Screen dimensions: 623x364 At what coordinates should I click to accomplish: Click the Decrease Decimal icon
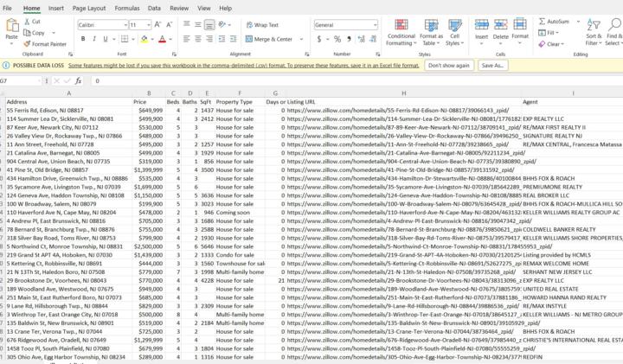pyautogui.click(x=373, y=39)
